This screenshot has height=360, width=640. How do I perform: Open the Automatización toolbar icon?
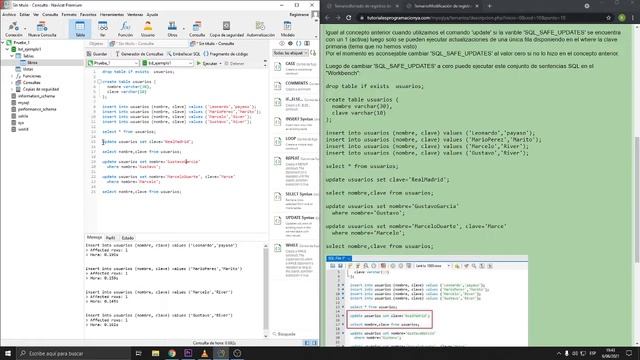[x=260, y=29]
